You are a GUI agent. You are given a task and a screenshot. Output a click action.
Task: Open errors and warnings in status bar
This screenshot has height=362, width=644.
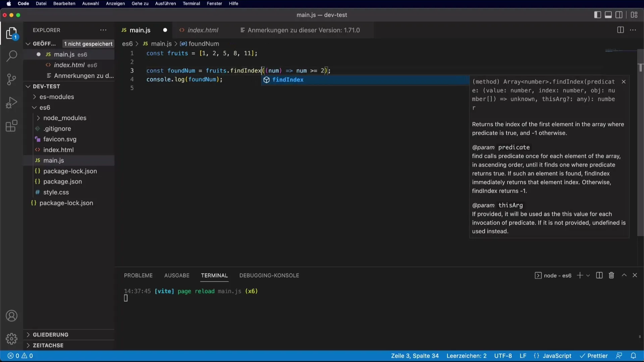pos(20,356)
